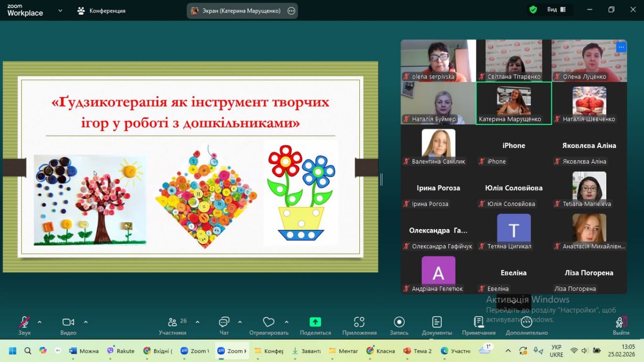Expand the arrow next to Участники
This screenshot has height=362, width=644.
pos(197,322)
